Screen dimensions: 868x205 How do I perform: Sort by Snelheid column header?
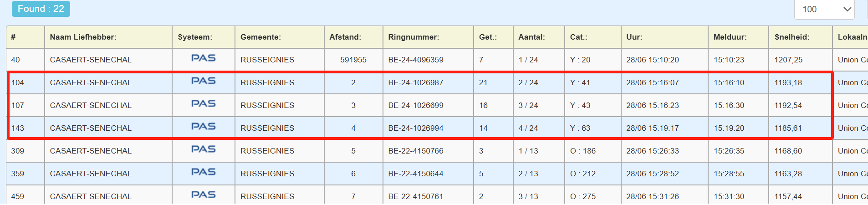pos(791,37)
